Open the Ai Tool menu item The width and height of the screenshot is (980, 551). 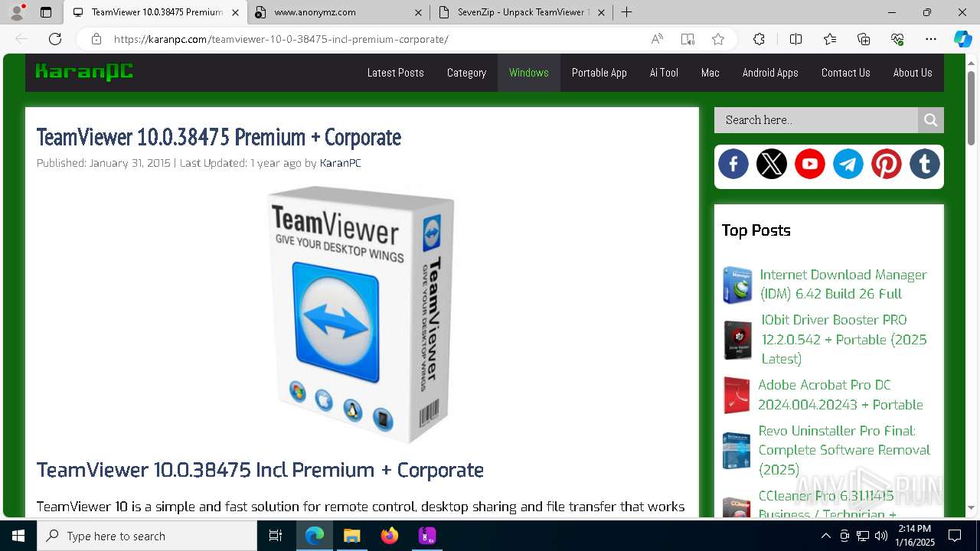(x=664, y=73)
